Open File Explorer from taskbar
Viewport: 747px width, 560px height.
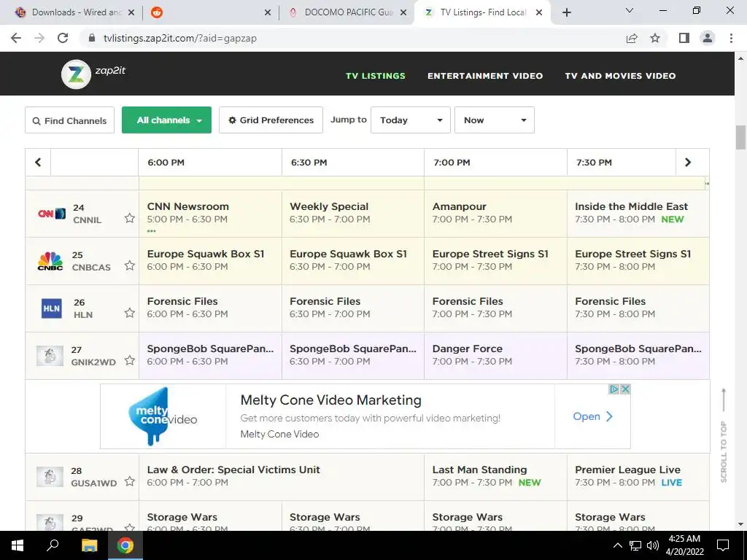[89, 545]
